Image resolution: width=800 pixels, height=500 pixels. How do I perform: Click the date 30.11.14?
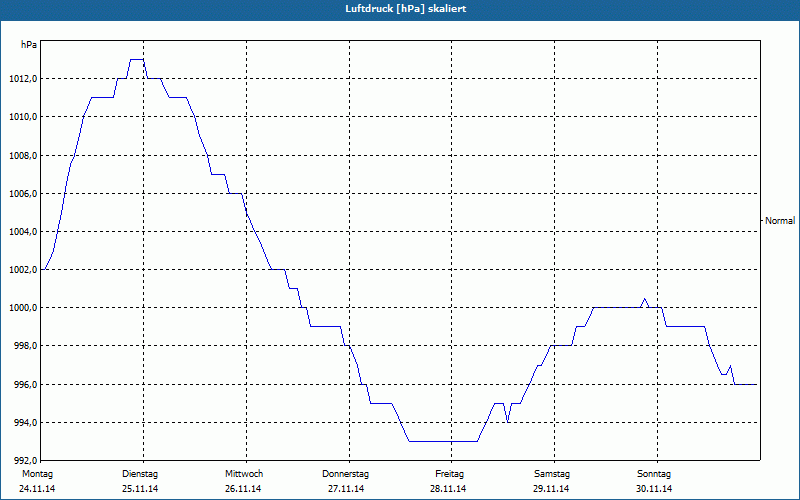(654, 489)
